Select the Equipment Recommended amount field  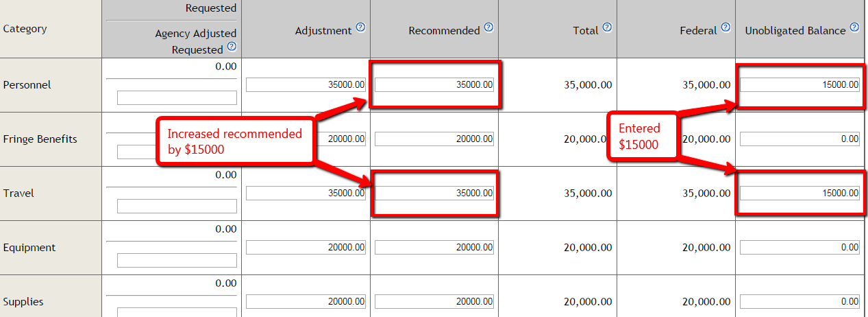tap(434, 247)
